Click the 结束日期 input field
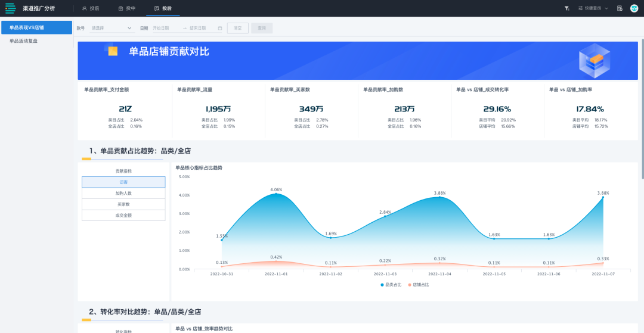Screen dimensions: 644x333 202,29
